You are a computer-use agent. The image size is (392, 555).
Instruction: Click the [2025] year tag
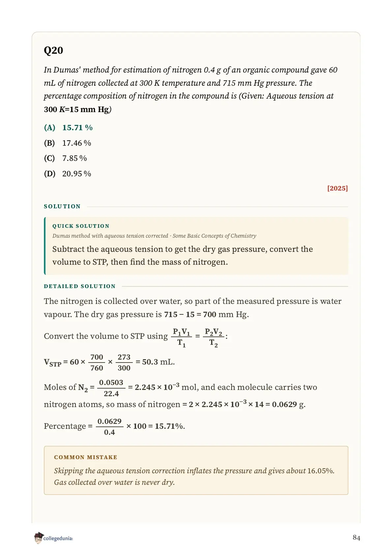point(338,188)
